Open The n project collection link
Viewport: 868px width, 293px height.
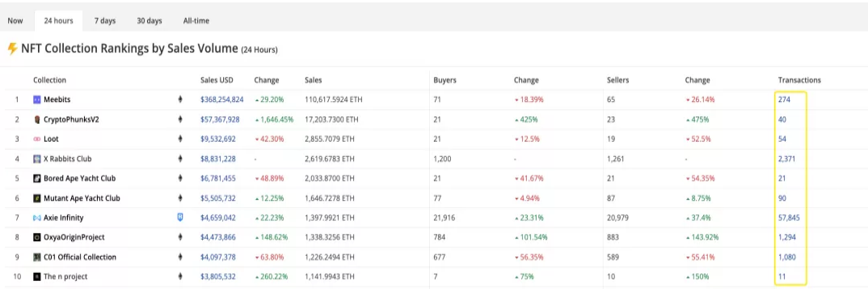point(65,276)
